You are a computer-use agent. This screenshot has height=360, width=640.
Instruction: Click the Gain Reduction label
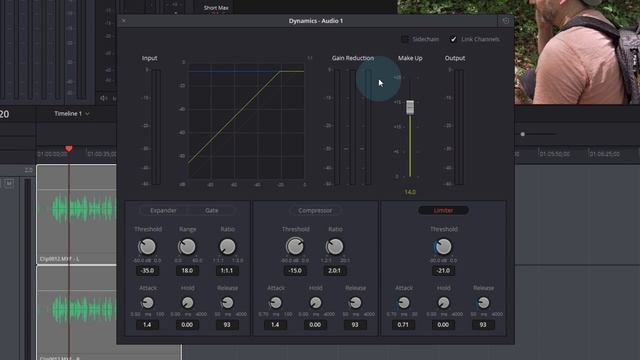pos(353,58)
